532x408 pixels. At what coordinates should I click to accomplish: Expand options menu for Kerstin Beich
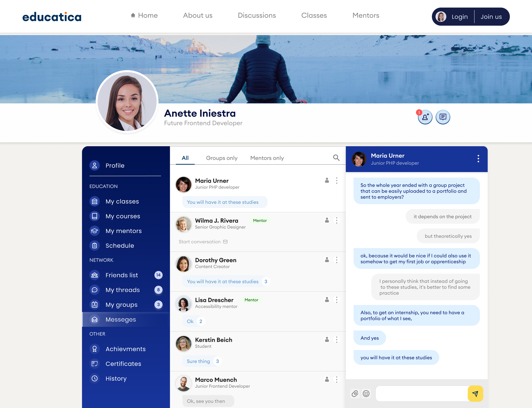pos(337,340)
